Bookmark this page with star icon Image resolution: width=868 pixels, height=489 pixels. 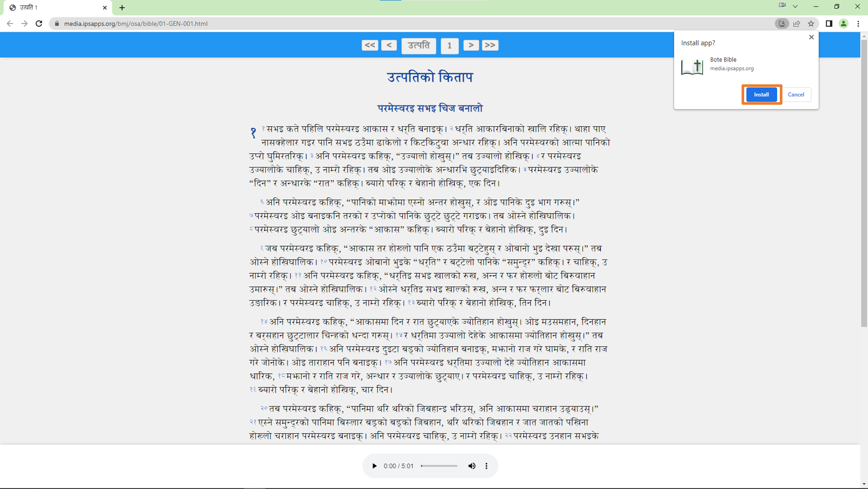point(811,23)
